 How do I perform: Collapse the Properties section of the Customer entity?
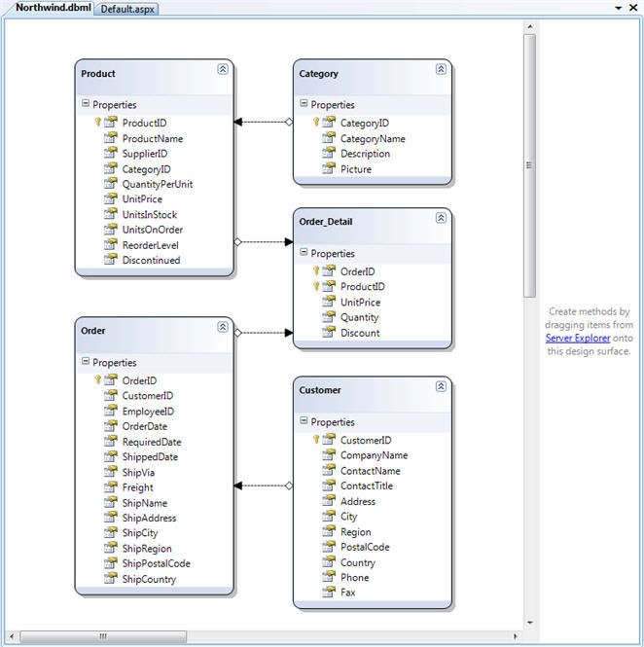tap(304, 420)
